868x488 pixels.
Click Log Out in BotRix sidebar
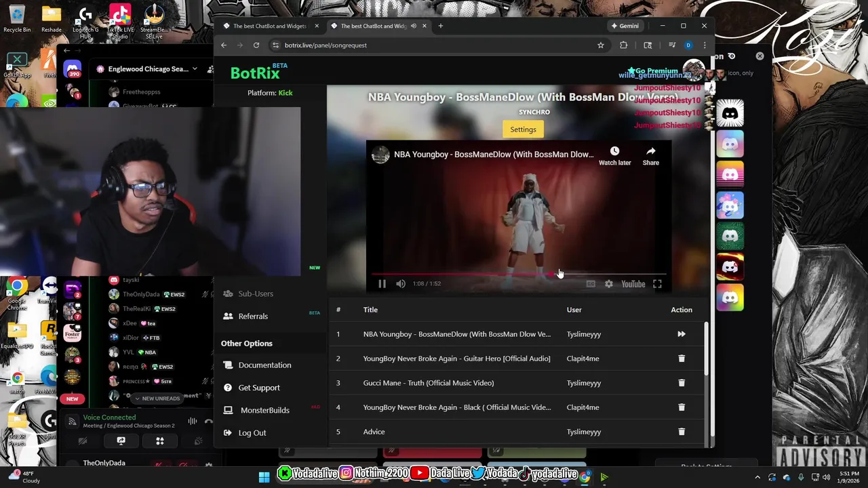pyautogui.click(x=252, y=433)
